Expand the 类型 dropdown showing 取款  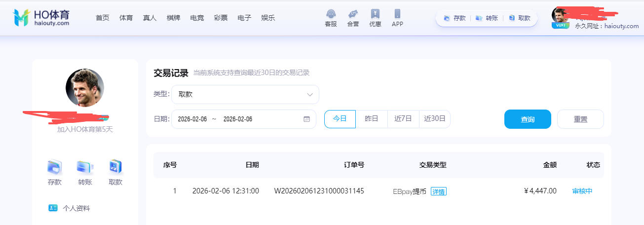point(245,94)
